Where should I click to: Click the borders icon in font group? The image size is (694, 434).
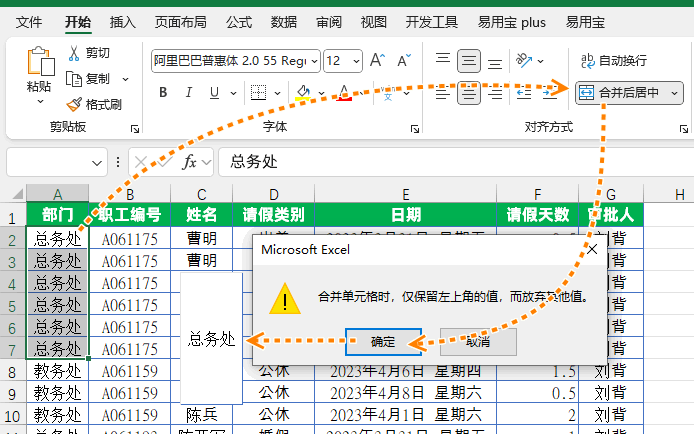pyautogui.click(x=257, y=93)
